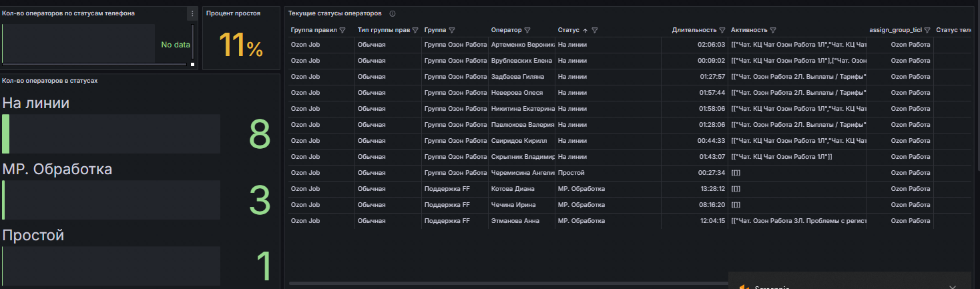Click activity cell in Скрыпник Владимир row

(x=798, y=157)
